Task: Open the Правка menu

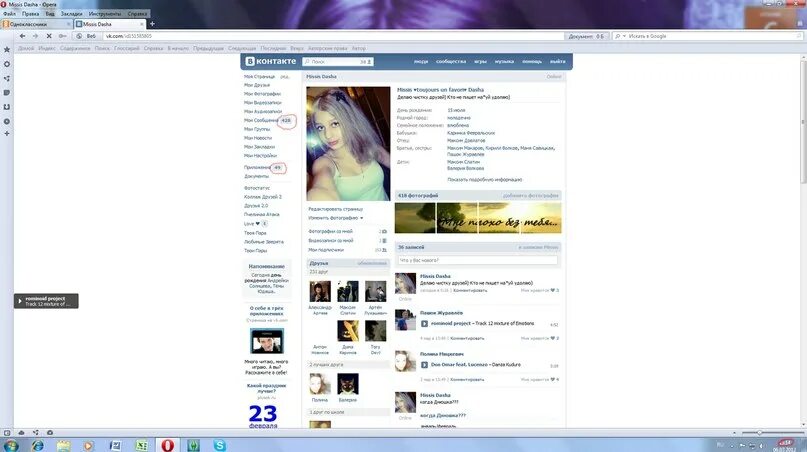Action: [30, 14]
